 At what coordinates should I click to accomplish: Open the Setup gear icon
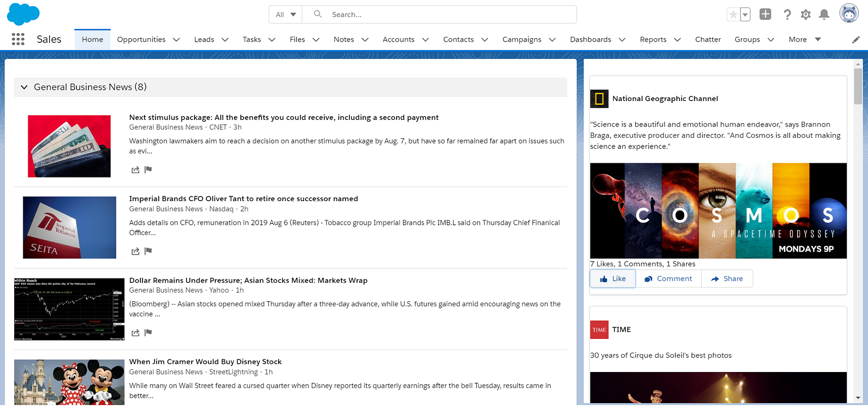click(806, 15)
